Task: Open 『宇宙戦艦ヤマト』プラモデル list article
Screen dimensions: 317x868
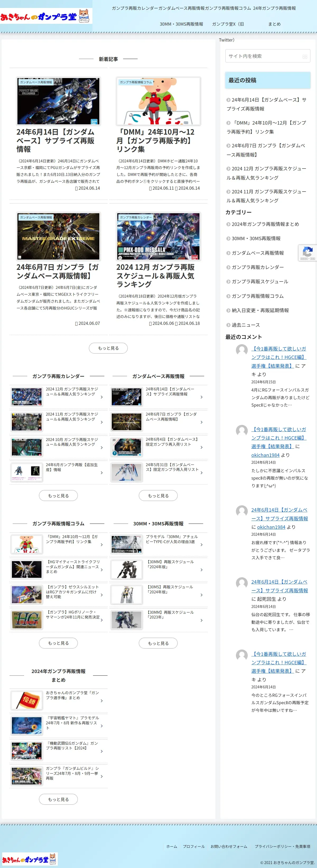Action: [59, 726]
